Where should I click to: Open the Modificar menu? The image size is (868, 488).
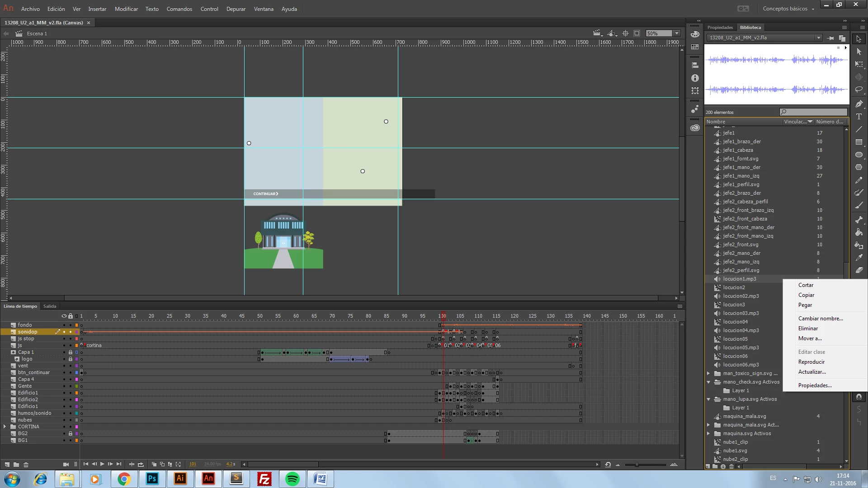[126, 9]
